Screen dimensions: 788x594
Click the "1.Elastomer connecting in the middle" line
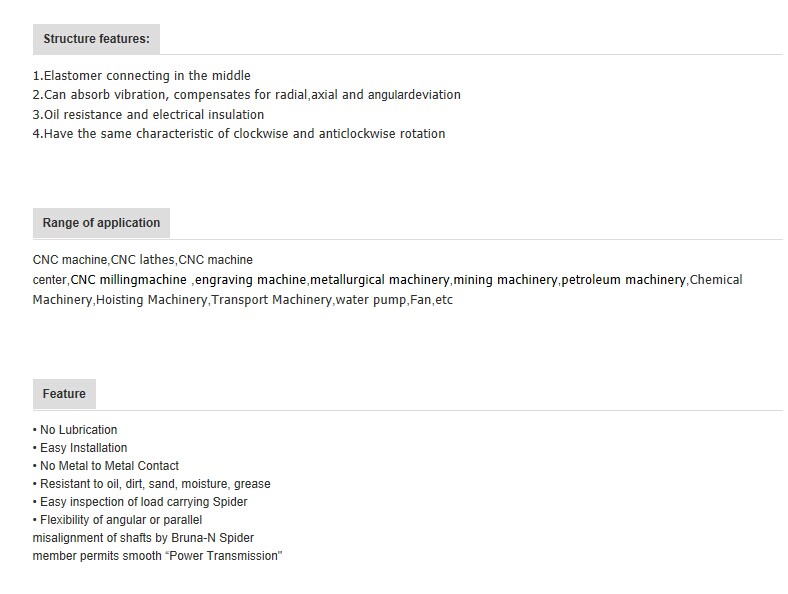tap(142, 76)
